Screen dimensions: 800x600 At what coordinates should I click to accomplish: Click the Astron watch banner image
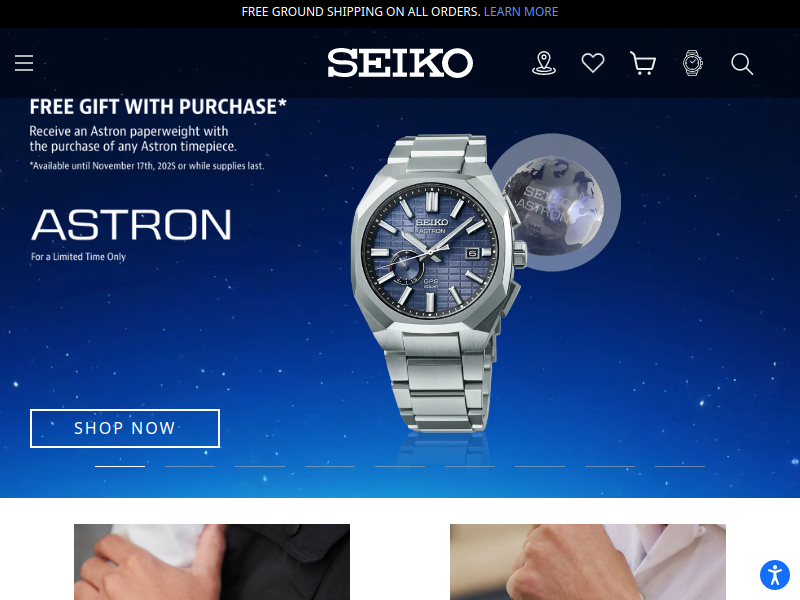tap(434, 283)
